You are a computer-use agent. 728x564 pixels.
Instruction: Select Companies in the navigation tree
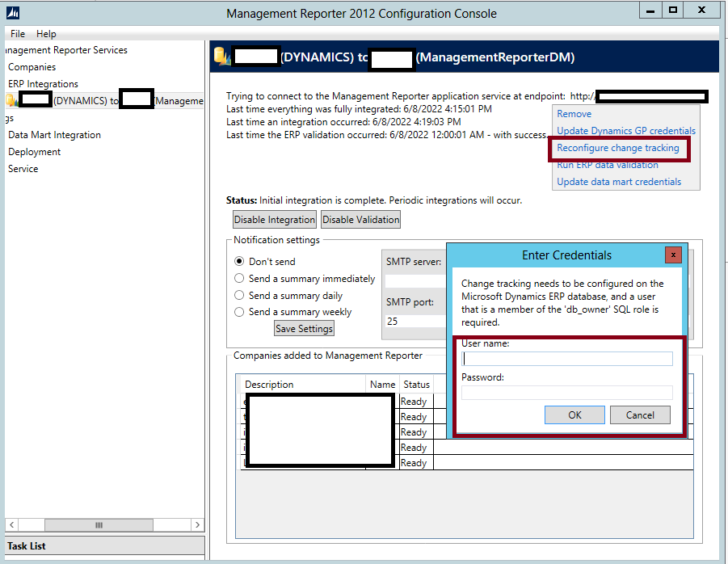click(32, 67)
